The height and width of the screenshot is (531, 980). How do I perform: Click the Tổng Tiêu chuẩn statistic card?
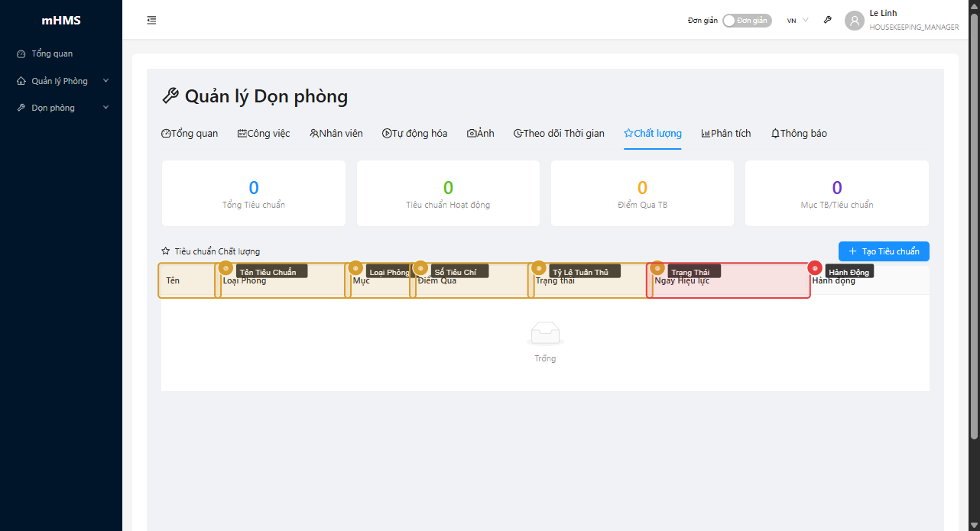(x=254, y=193)
